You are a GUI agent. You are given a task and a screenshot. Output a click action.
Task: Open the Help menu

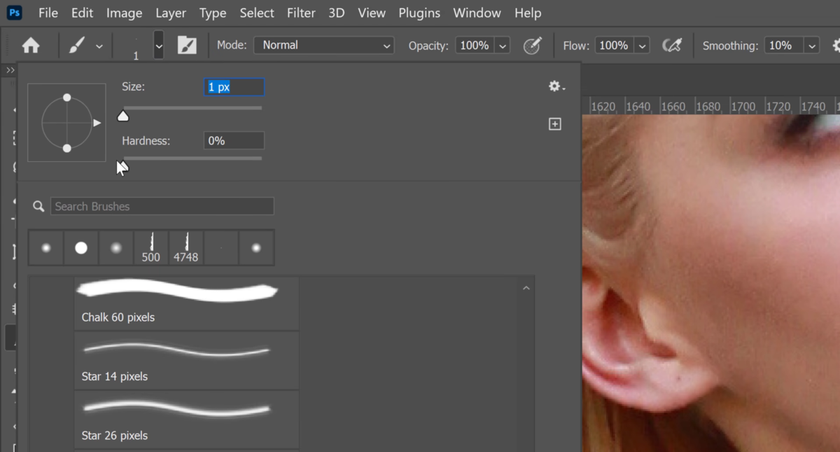pyautogui.click(x=528, y=13)
